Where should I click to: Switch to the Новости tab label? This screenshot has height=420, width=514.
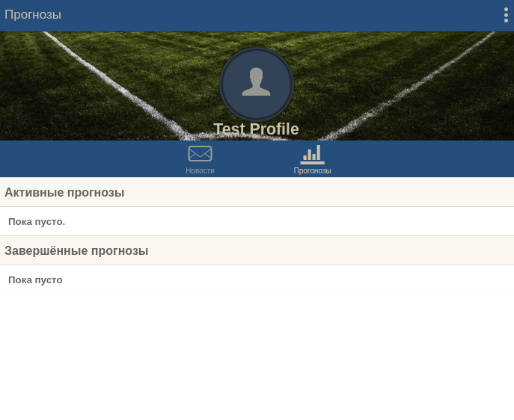pyautogui.click(x=200, y=170)
